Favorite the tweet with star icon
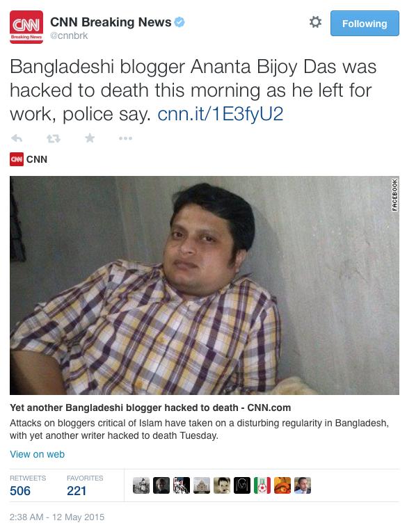 click(90, 138)
